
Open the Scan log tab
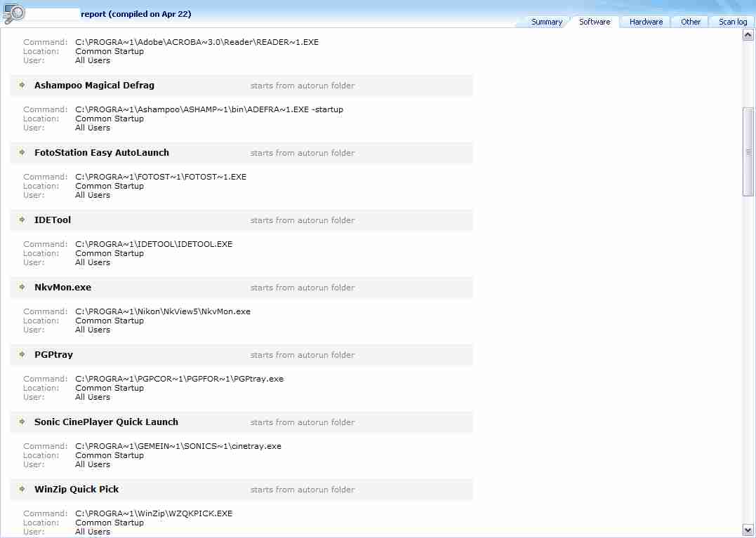pos(732,22)
